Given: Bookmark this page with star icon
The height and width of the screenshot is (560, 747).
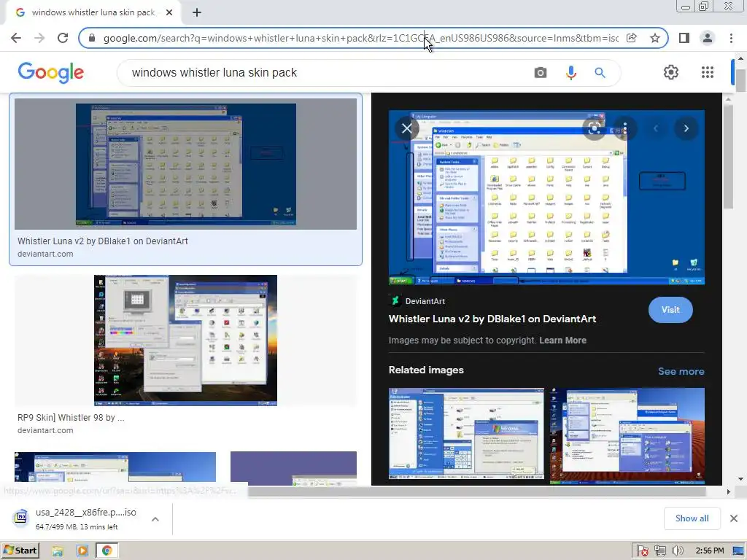Looking at the screenshot, I should pos(655,38).
